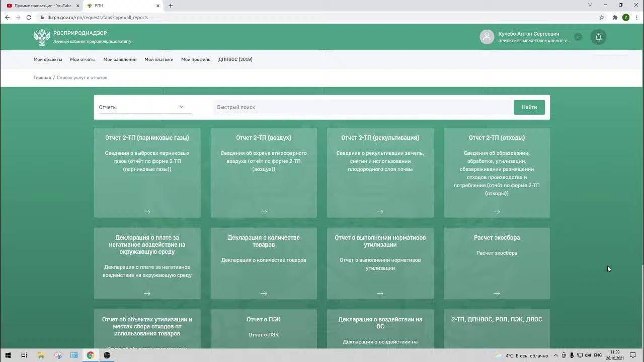Click the Найти button

pos(529,107)
